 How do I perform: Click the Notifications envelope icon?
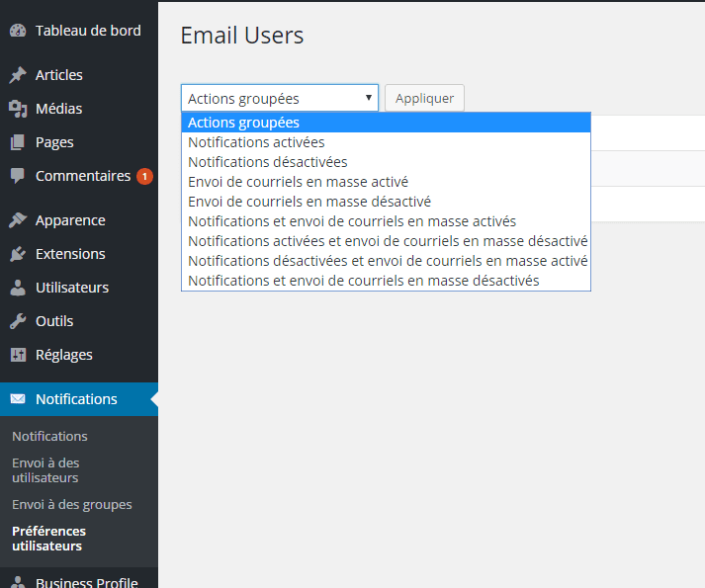(x=18, y=398)
